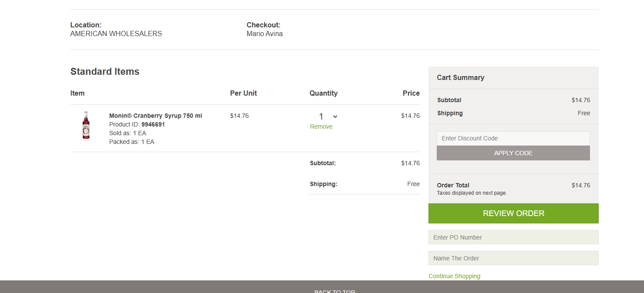Screen dimensions: 644x293
Task: Follow the Continue Shopping link
Action: pos(454,276)
